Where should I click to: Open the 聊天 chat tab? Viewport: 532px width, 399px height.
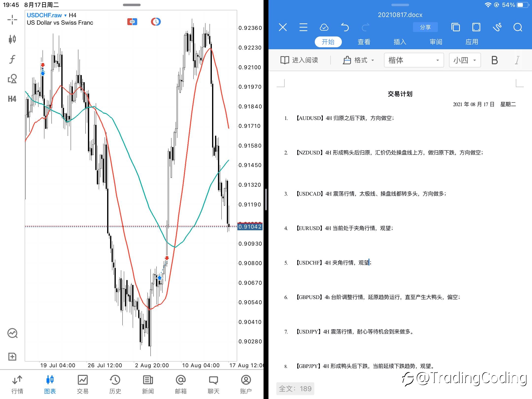[x=213, y=384]
